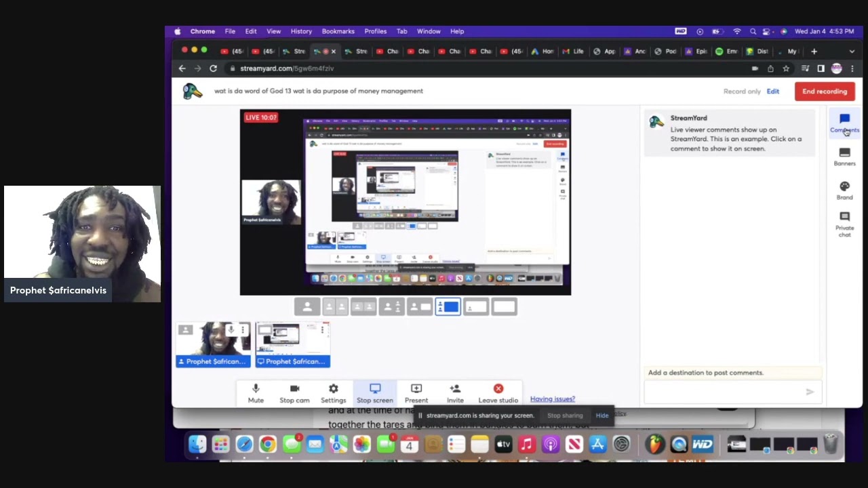Click the StreamYard duck logo
Screen dimensions: 868x488
[x=193, y=91]
